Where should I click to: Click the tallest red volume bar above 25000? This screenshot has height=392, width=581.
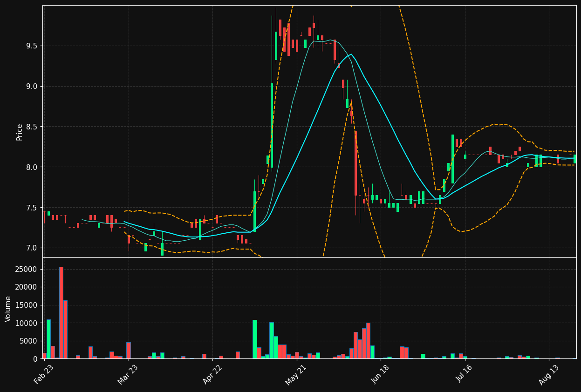[61, 313]
